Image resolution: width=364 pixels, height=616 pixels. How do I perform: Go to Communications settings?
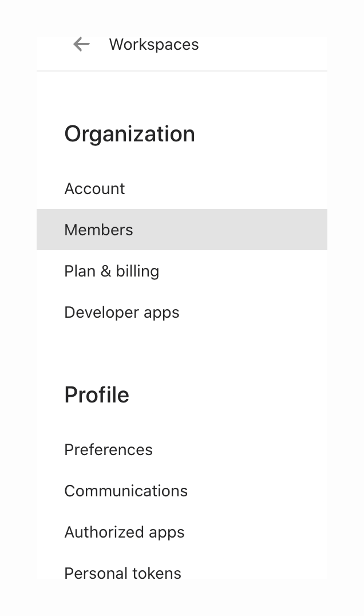click(126, 491)
